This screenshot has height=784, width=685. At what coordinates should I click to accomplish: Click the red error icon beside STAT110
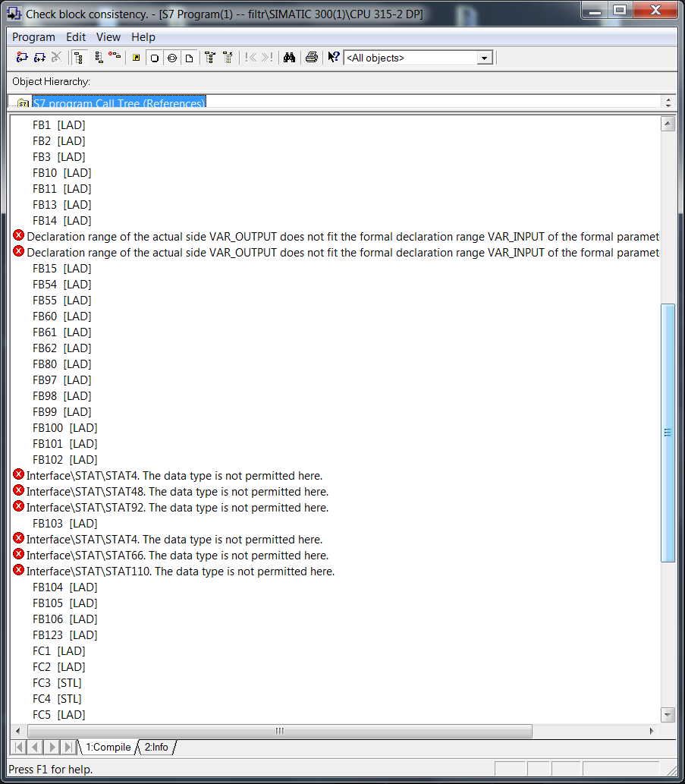tap(18, 570)
